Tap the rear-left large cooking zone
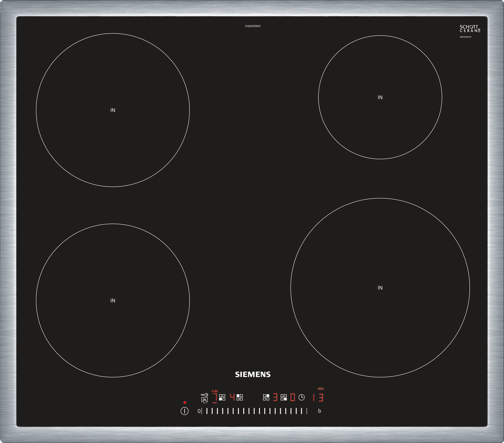This screenshot has height=443, width=504. coord(113,110)
